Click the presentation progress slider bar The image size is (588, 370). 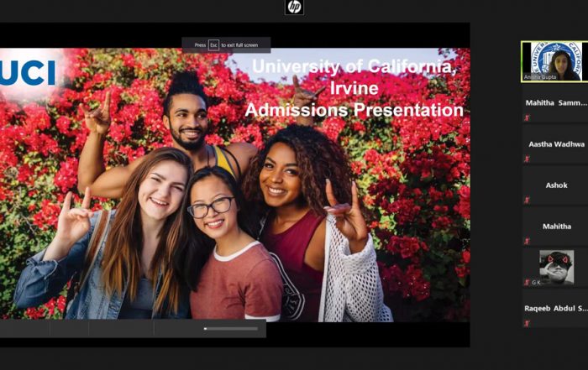(231, 329)
